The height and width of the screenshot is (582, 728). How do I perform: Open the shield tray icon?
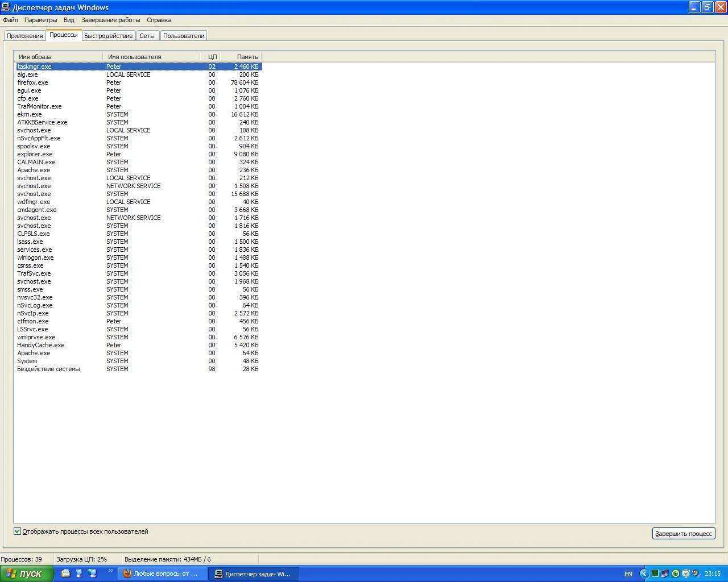pos(686,573)
